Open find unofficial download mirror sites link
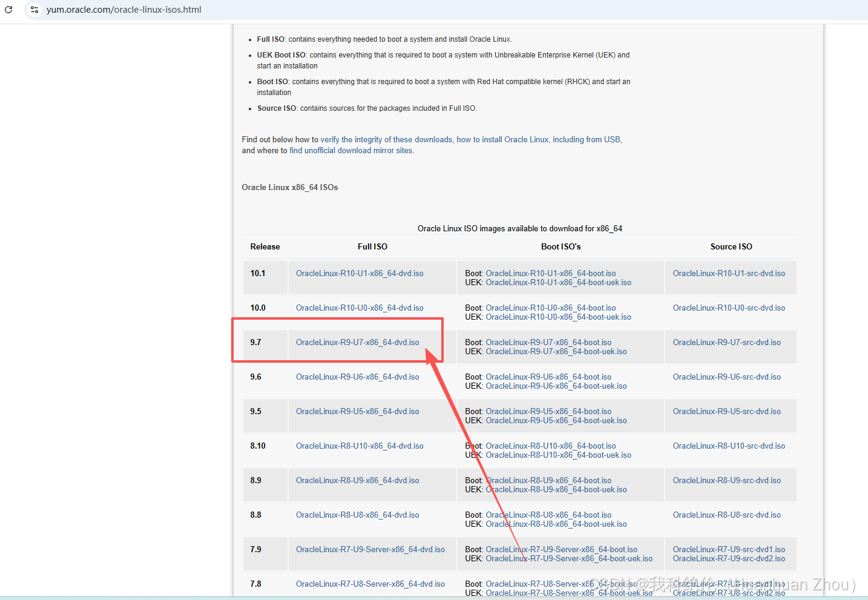The height and width of the screenshot is (600, 868). [x=351, y=151]
